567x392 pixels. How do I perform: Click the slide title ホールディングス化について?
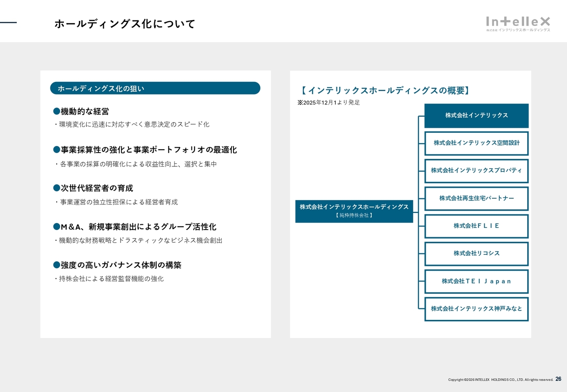124,24
